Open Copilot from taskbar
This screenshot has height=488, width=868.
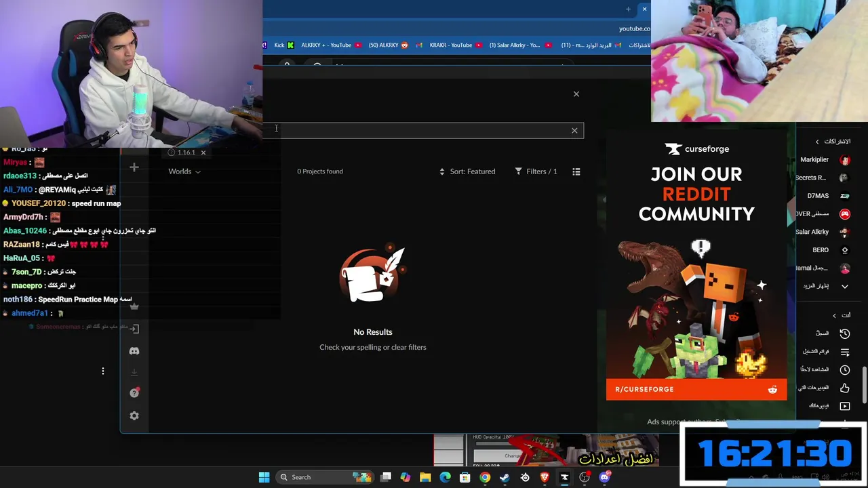[x=406, y=477]
